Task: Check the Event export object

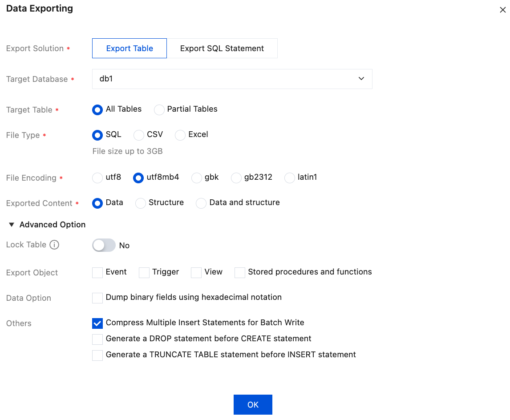Action: pyautogui.click(x=97, y=272)
